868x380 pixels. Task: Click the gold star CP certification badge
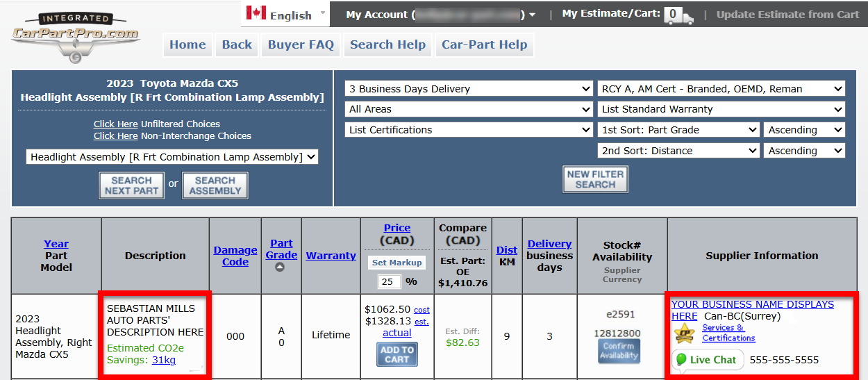(684, 333)
